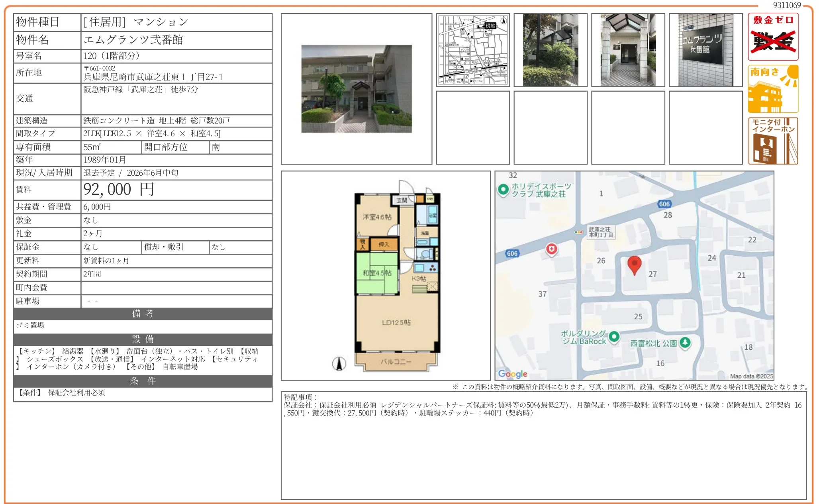Click the ホリデイスポーツクラブ green map marker

(503, 189)
